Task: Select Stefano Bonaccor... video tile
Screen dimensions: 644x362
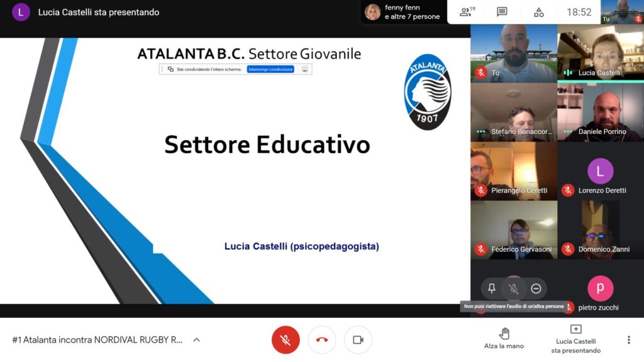Action: click(x=514, y=112)
